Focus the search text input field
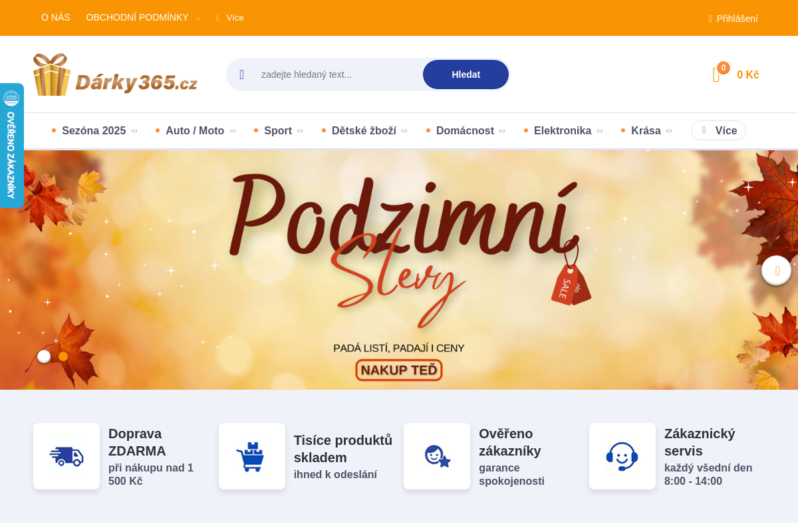 (336, 74)
